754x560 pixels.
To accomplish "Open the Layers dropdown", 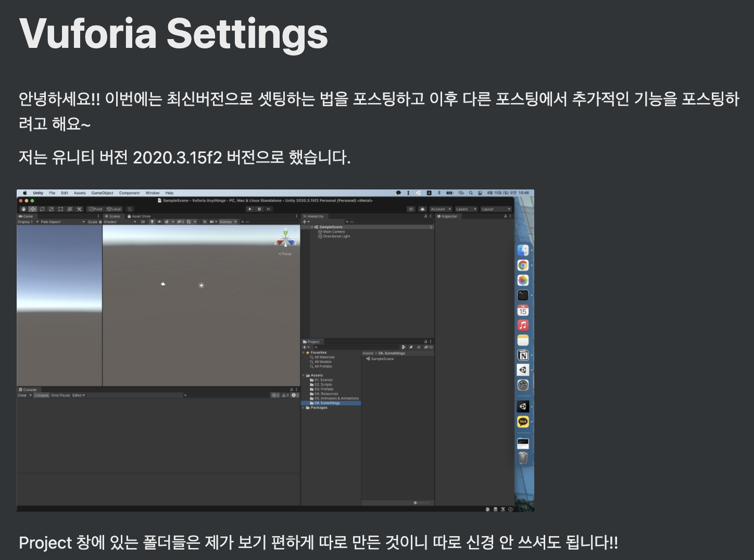I will coord(466,209).
